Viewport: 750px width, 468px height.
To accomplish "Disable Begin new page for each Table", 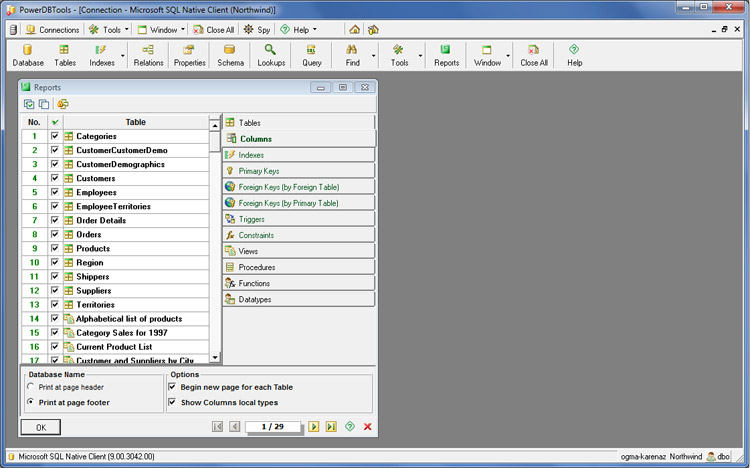I will [172, 387].
